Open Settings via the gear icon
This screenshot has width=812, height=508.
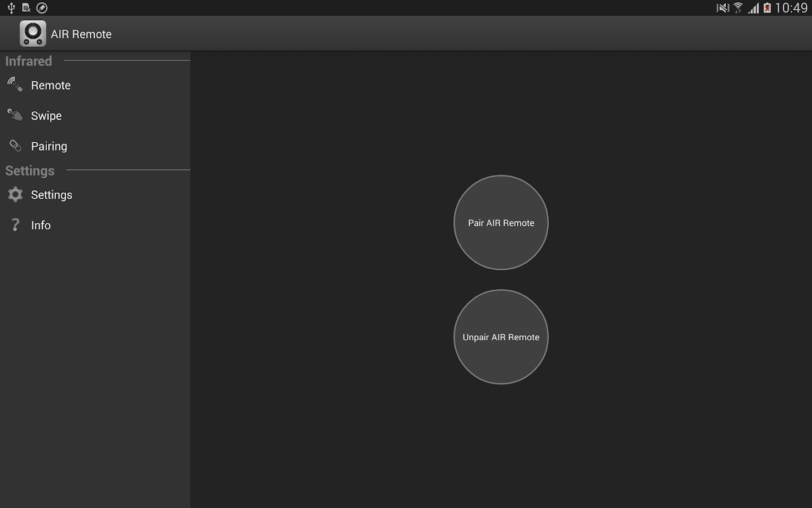(x=15, y=194)
